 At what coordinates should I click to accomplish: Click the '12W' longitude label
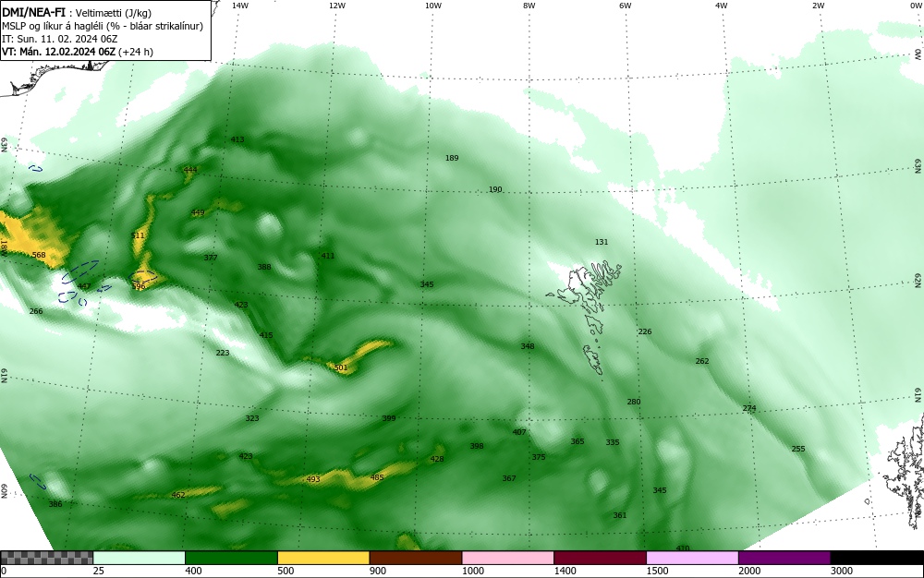(337, 6)
